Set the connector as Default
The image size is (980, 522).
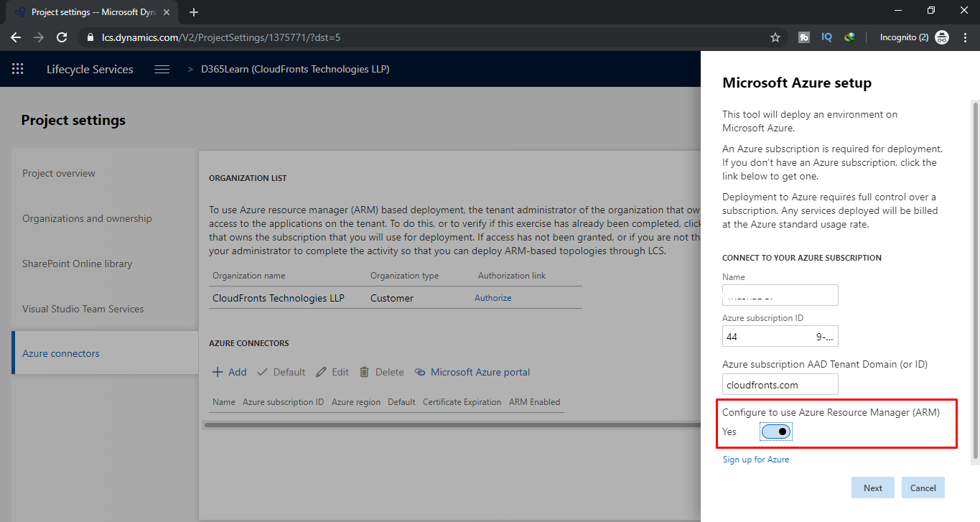[x=281, y=372]
